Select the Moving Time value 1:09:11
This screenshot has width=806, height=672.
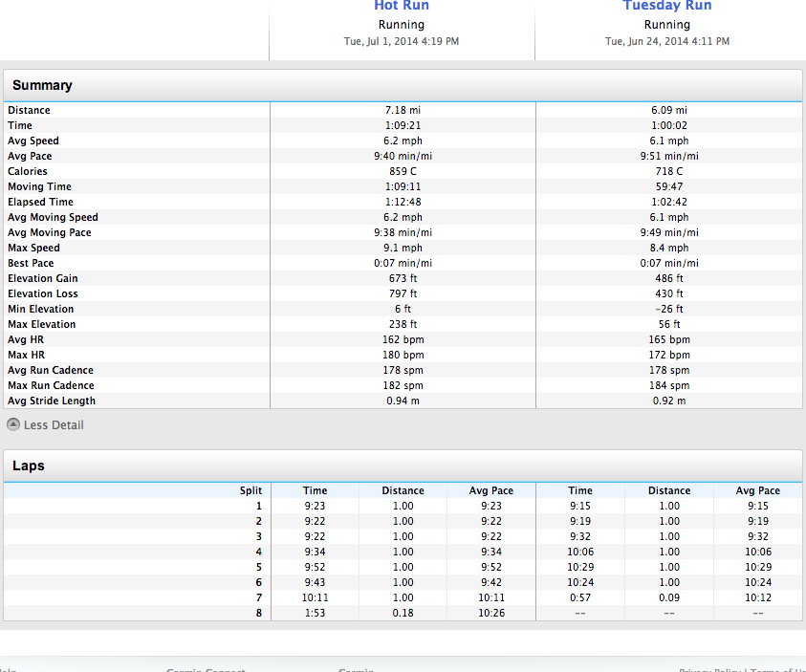(x=403, y=187)
